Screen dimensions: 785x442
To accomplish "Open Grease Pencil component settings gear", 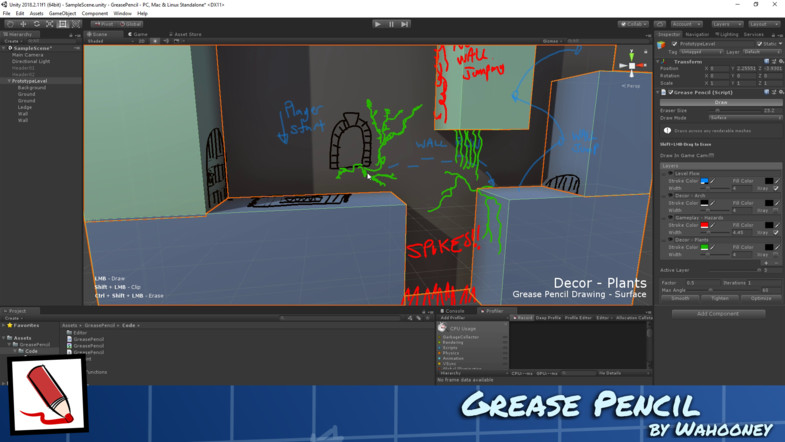I will (781, 92).
